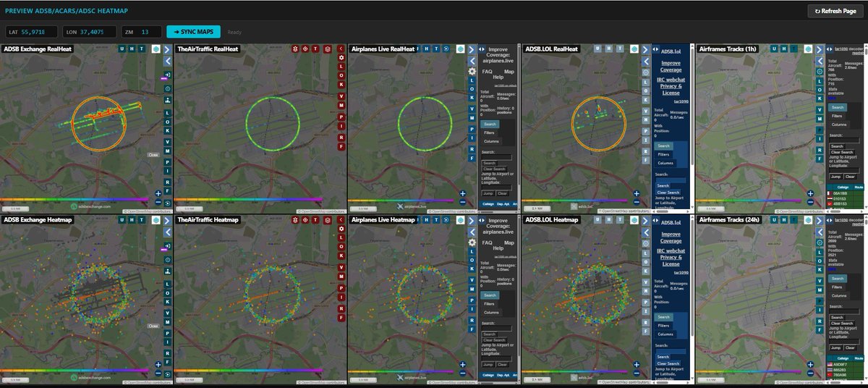Toggle U button in ADSB Exchange RealHeat
The width and height of the screenshot is (868, 388).
click(x=122, y=48)
